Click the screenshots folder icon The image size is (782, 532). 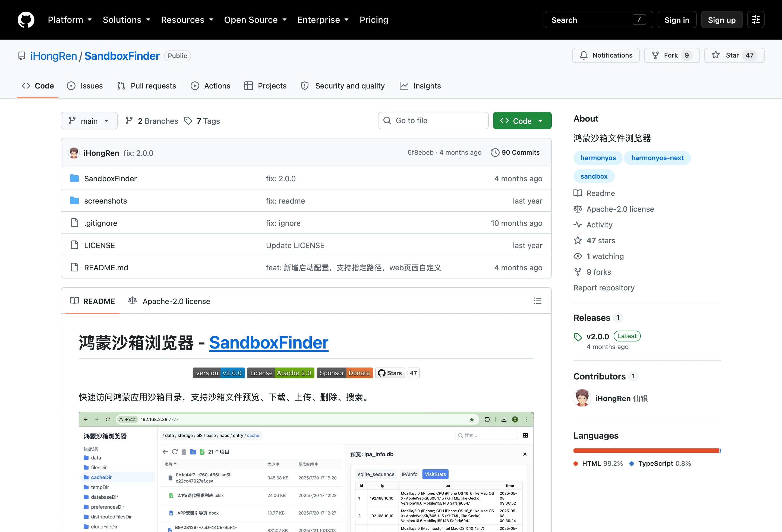(x=74, y=200)
